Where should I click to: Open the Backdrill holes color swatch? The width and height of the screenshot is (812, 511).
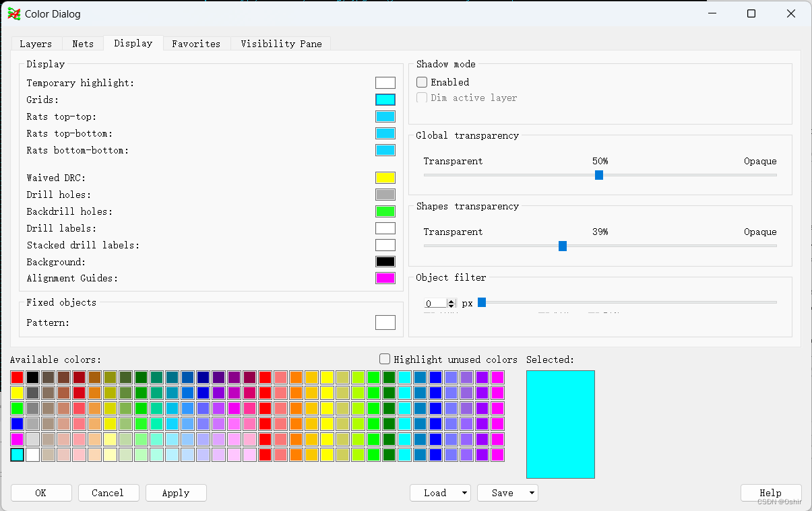click(385, 211)
